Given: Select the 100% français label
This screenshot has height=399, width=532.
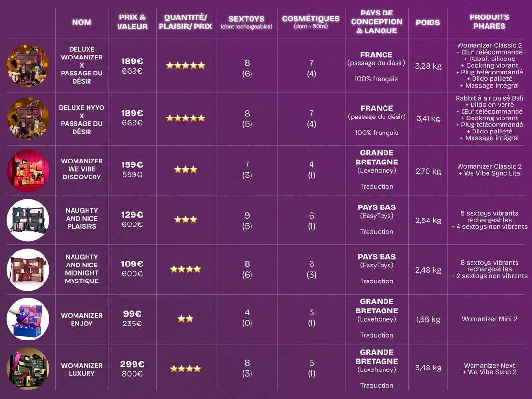Looking at the screenshot, I should [x=377, y=78].
